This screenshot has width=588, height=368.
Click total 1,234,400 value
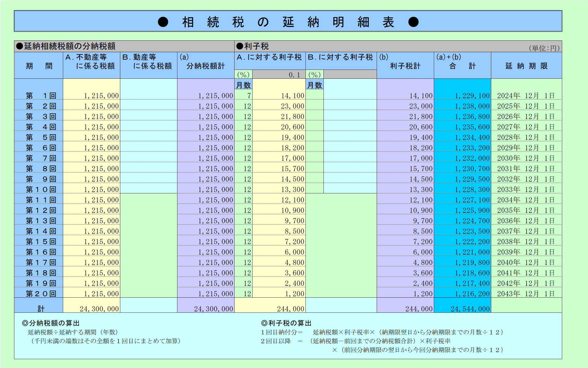pos(472,137)
